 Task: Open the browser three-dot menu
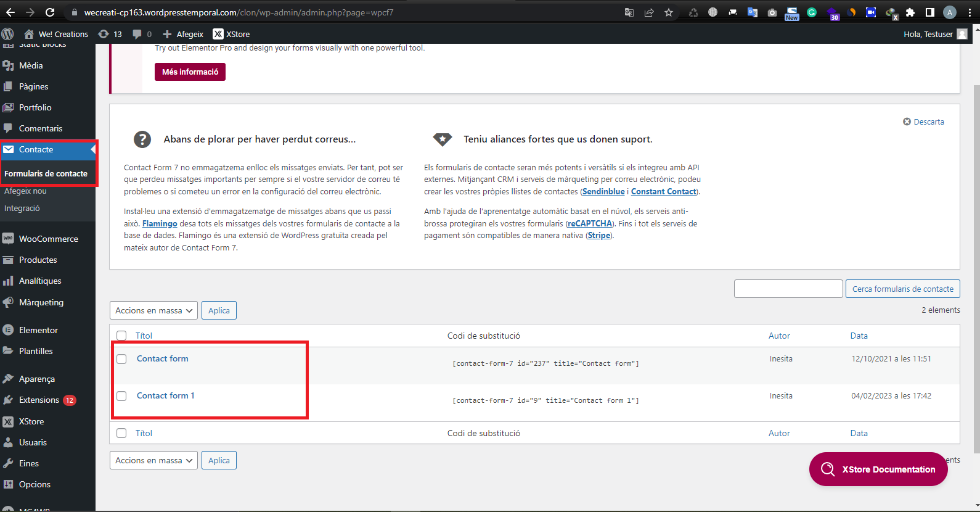970,12
